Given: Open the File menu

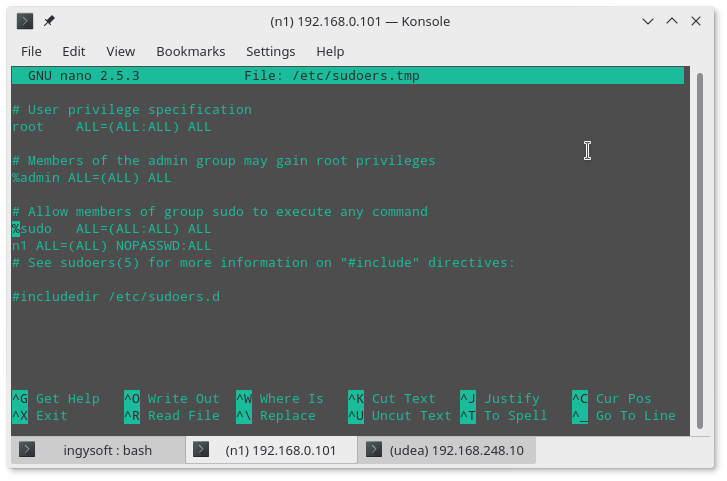Looking at the screenshot, I should 31,51.
